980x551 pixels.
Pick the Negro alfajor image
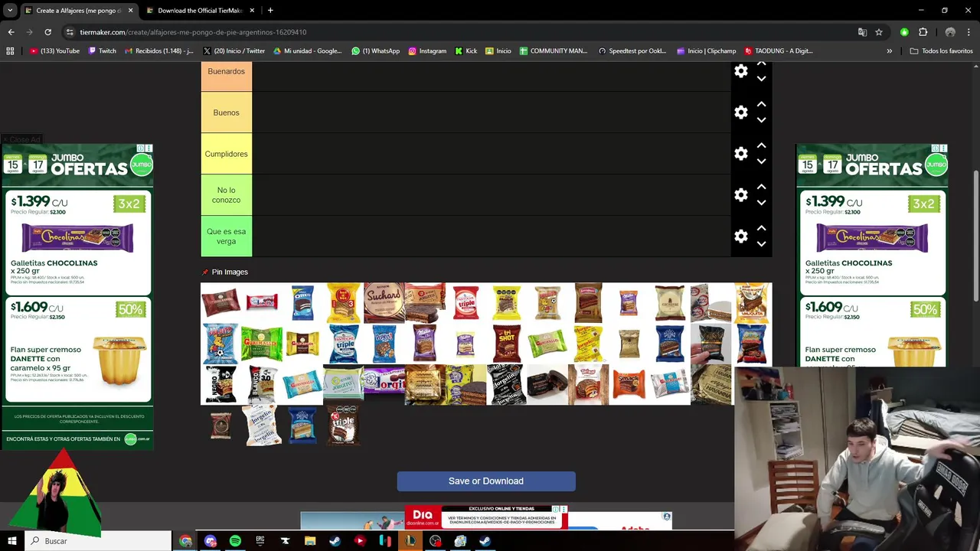pyautogui.click(x=220, y=384)
